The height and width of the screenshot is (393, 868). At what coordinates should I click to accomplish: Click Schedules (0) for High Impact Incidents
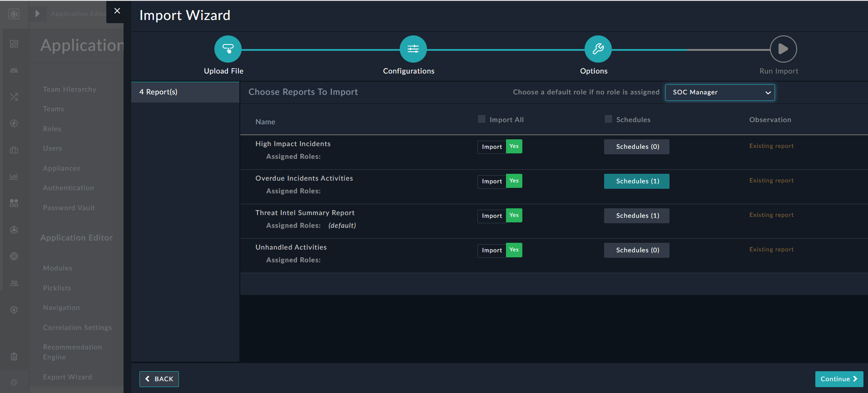point(637,147)
